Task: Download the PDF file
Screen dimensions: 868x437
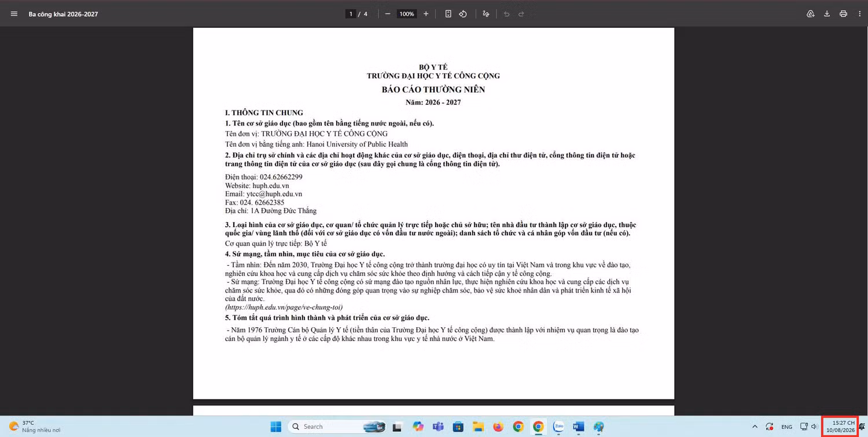Action: point(827,14)
